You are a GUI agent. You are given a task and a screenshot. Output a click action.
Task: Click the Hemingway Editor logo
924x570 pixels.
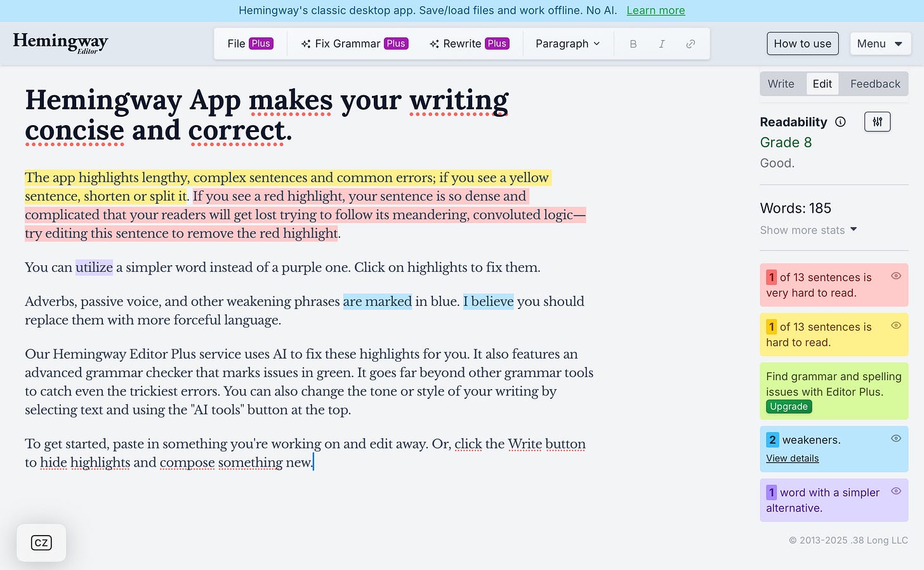tap(60, 43)
